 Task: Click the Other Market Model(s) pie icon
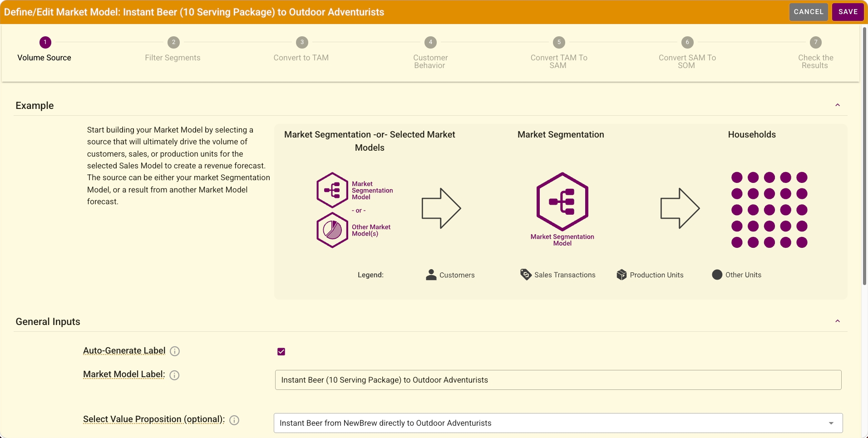(x=332, y=230)
